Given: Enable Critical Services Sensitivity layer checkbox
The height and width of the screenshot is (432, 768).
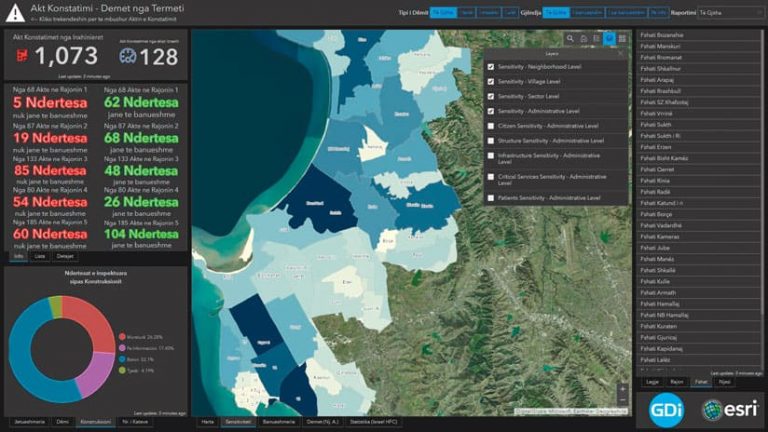Looking at the screenshot, I should pyautogui.click(x=491, y=177).
